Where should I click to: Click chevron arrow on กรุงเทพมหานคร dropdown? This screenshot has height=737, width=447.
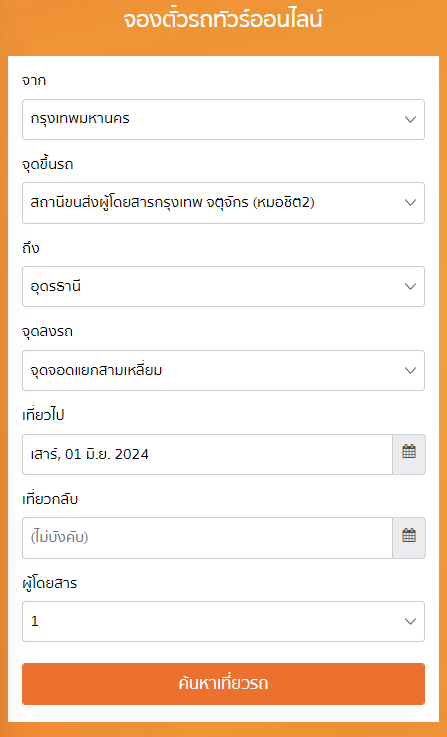click(x=410, y=119)
